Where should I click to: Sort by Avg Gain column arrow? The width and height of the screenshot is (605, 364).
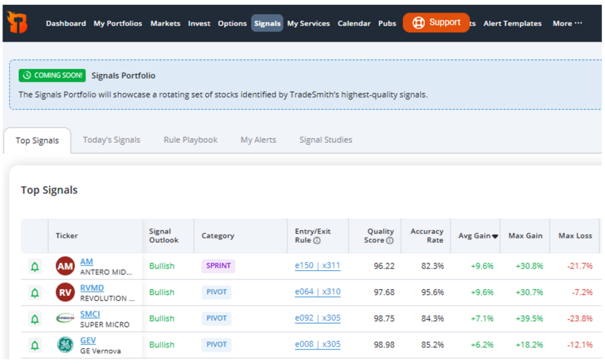495,236
